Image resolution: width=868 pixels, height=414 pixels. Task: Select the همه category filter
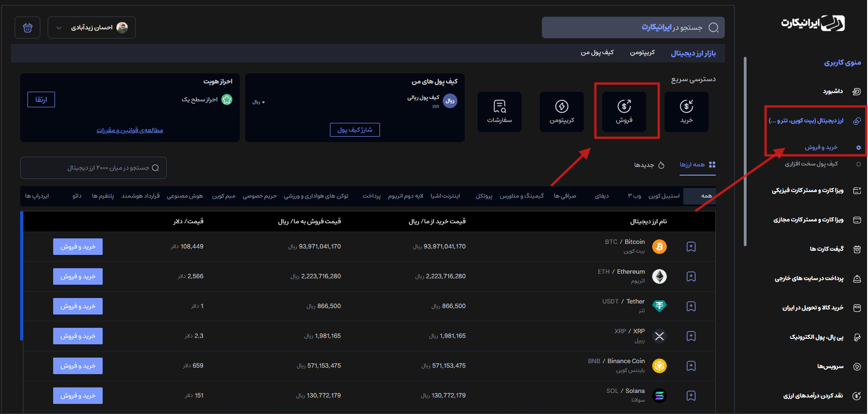point(699,196)
